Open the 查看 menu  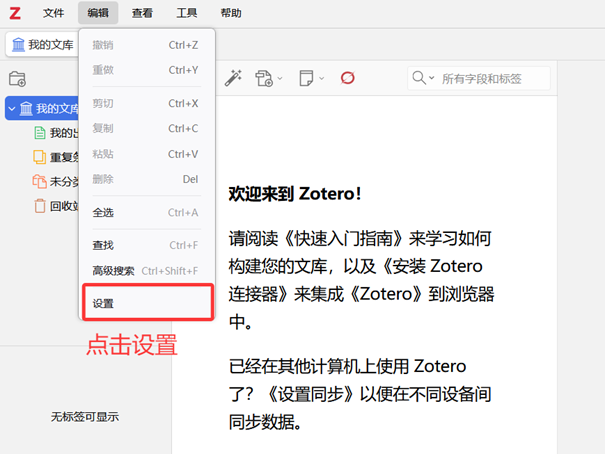(142, 13)
